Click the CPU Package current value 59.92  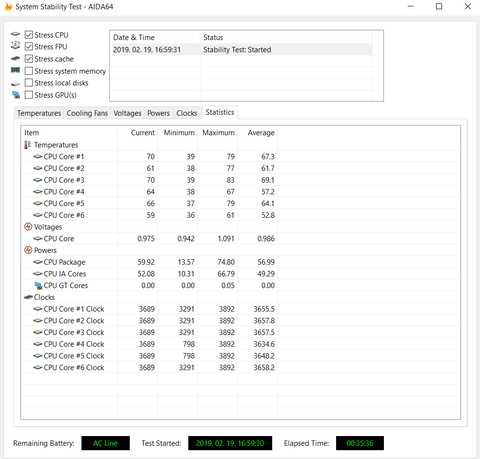[x=146, y=262]
